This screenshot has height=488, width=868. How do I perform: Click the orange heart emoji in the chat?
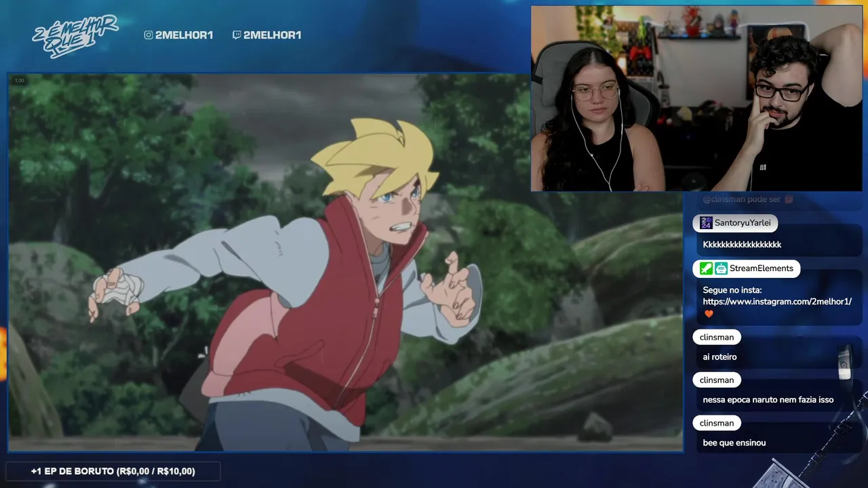coord(709,314)
